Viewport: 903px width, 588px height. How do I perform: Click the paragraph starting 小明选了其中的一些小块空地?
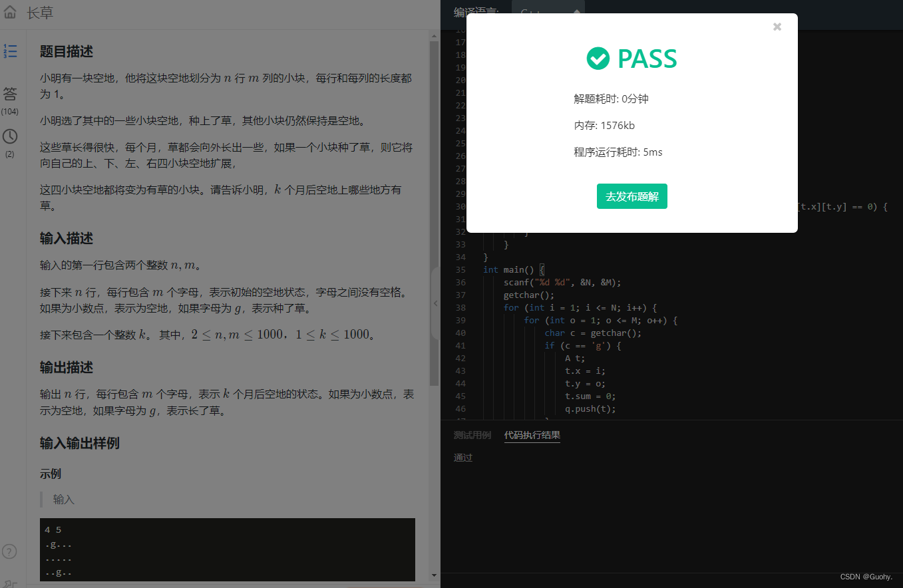203,120
